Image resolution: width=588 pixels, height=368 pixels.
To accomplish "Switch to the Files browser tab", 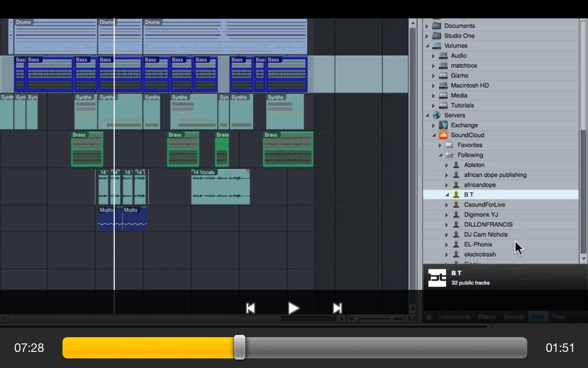I will click(538, 316).
